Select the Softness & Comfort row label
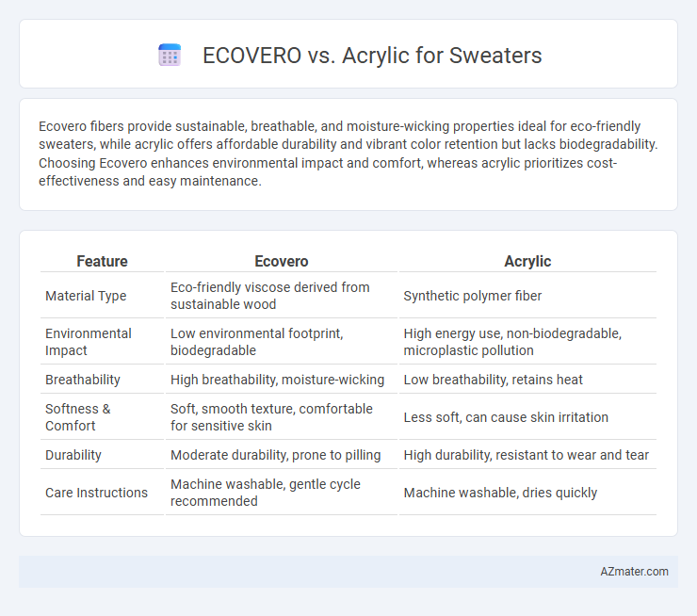Screen dimensions: 697x616 (x=78, y=417)
